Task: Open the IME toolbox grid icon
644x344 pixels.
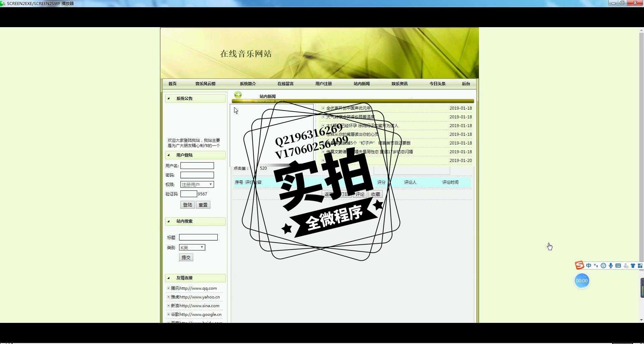Action: click(x=640, y=266)
